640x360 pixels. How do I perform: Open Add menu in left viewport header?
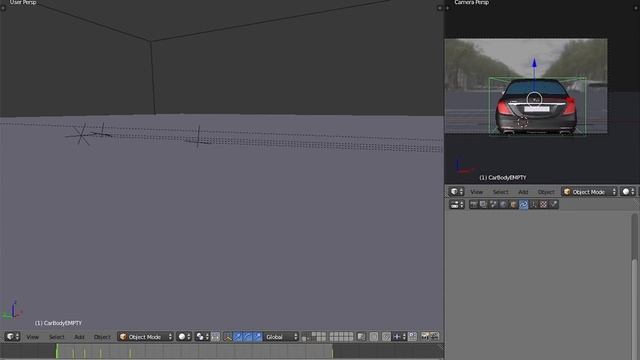point(79,337)
